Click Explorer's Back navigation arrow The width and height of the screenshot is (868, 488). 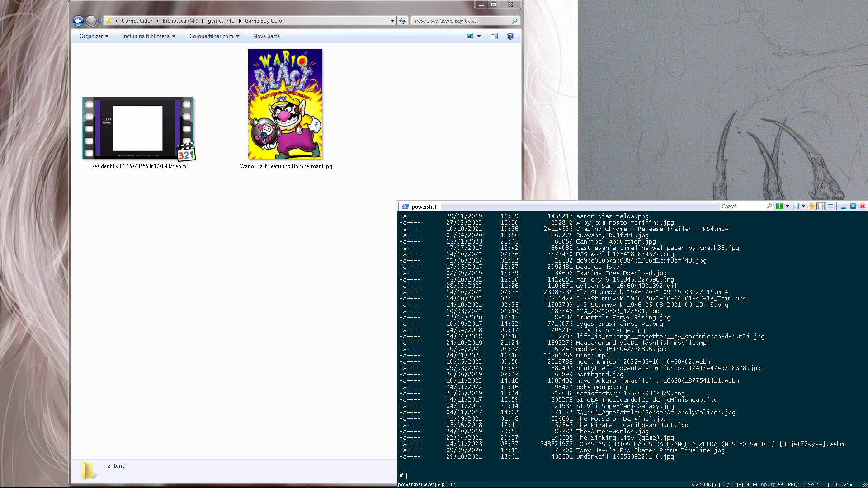[78, 21]
